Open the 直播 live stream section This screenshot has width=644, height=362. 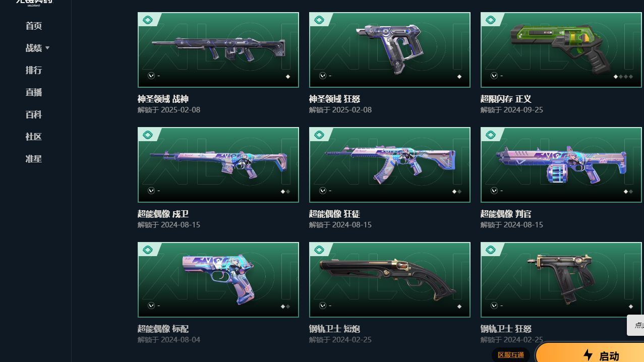coord(34,92)
